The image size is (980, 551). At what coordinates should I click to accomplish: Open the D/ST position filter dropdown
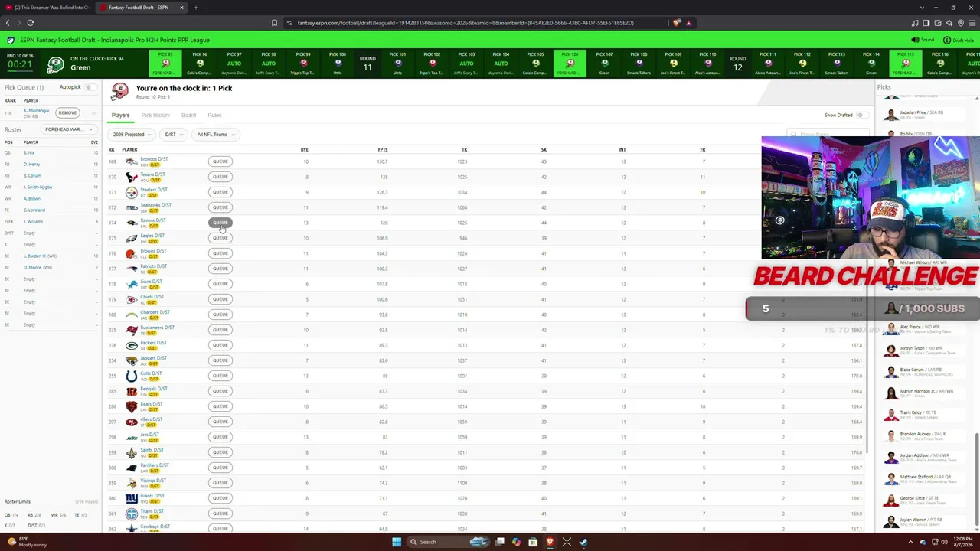click(x=173, y=135)
